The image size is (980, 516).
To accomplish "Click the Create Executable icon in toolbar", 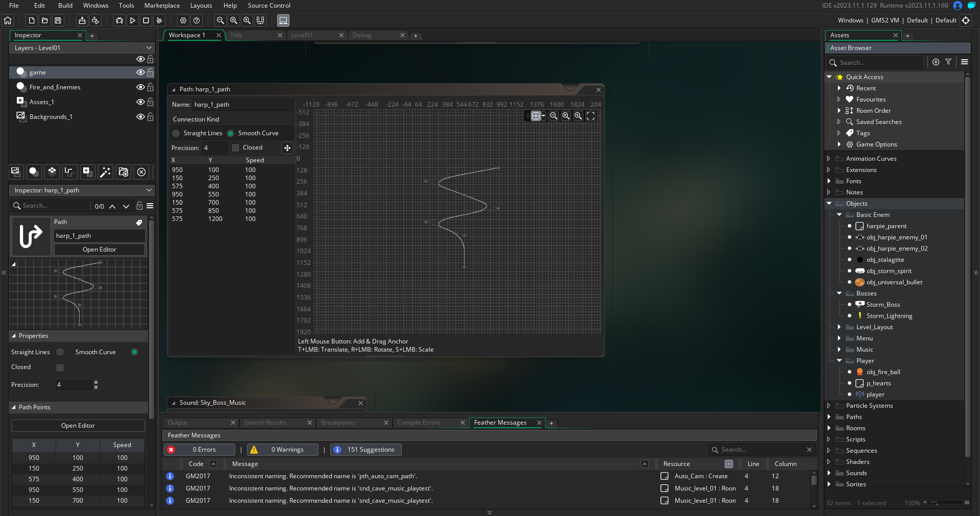I will coord(82,20).
